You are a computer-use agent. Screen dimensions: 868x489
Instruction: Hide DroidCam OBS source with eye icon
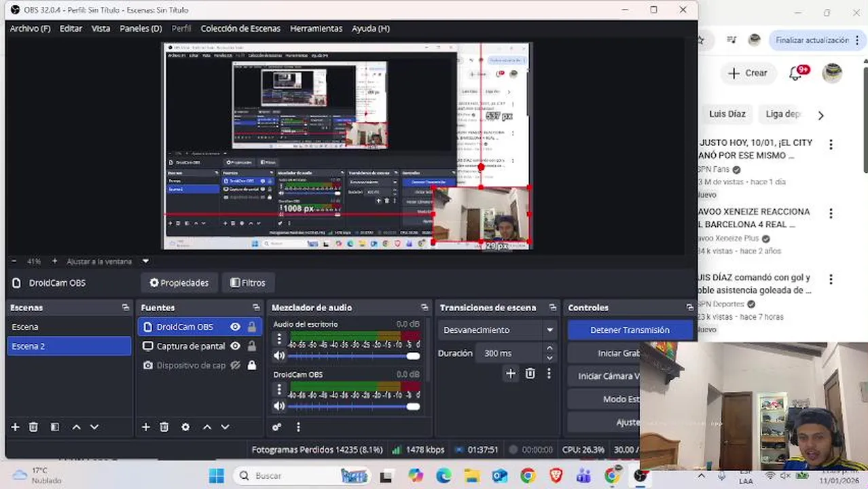tap(235, 327)
